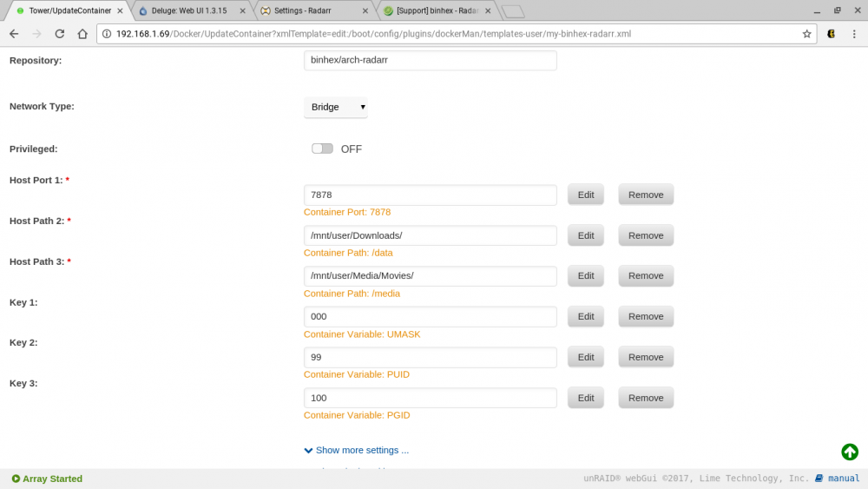Click the Repository label
The height and width of the screenshot is (489, 868).
[36, 60]
